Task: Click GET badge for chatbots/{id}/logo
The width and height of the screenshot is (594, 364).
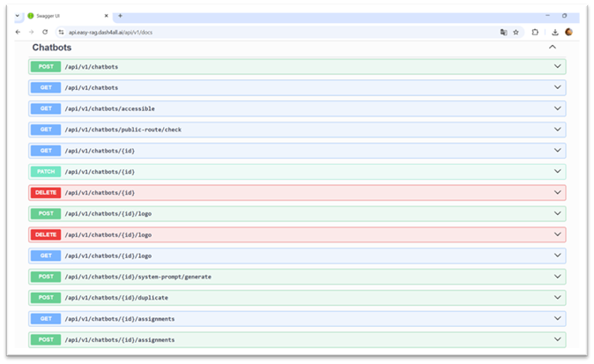Action: pyautogui.click(x=46, y=256)
